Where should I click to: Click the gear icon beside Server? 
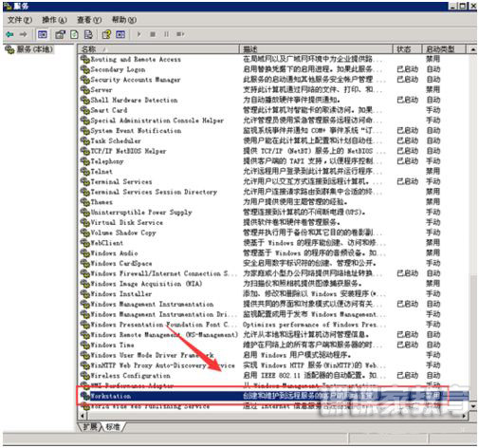click(84, 90)
